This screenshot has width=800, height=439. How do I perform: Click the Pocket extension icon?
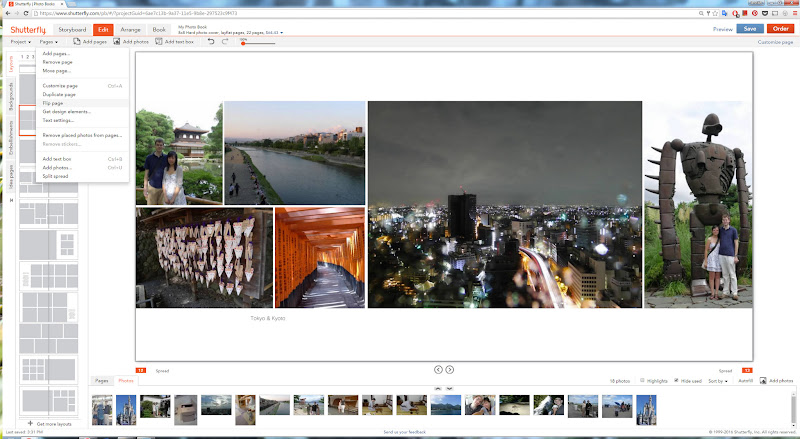tap(765, 13)
